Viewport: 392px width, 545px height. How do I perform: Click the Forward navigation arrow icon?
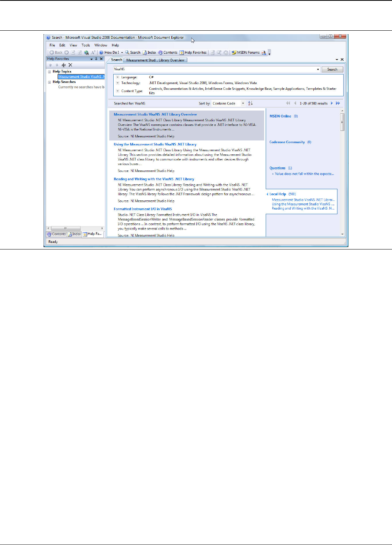tap(66, 53)
